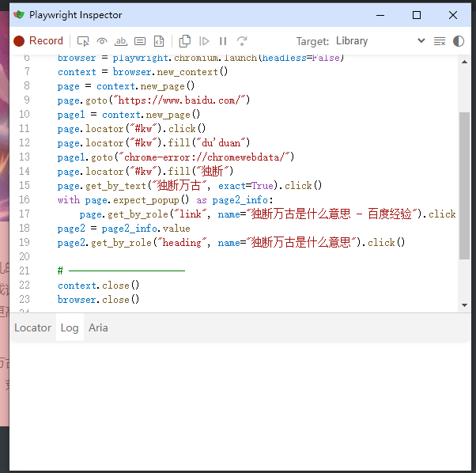Click line 10 page1 = context.new_page()

coord(129,115)
